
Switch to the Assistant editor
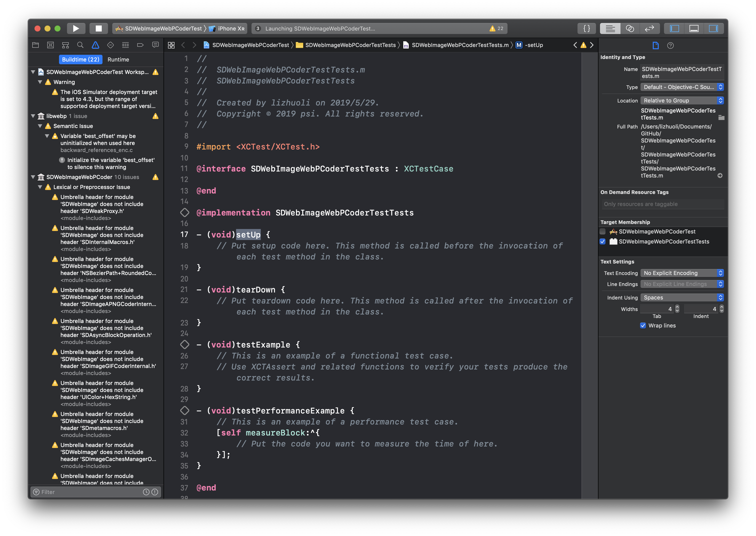pos(629,28)
